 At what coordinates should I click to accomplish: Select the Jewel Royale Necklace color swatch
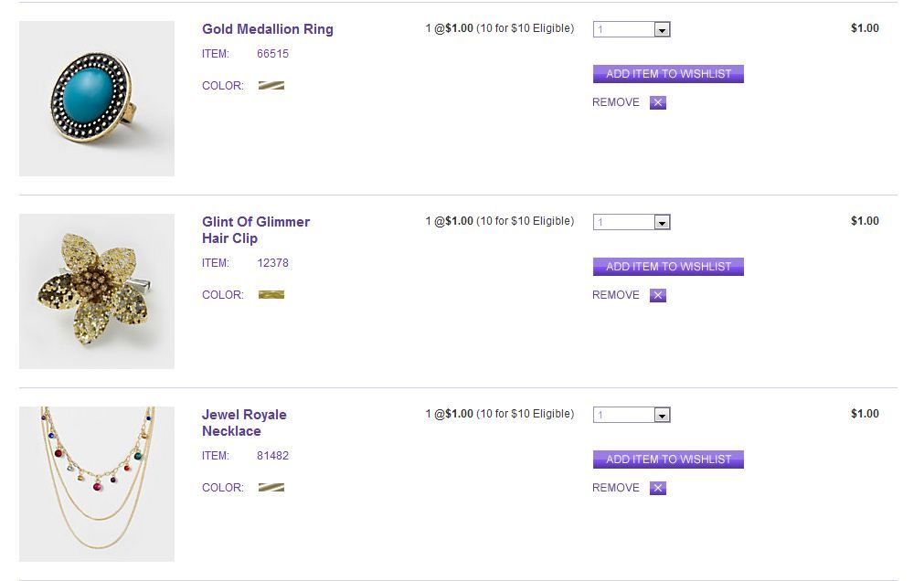[x=271, y=488]
